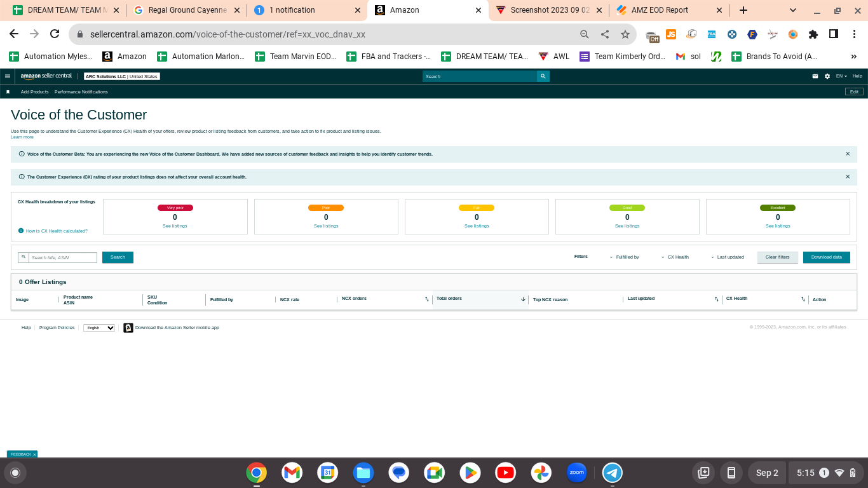Open the Fulfilled by filter dropdown
Image resolution: width=868 pixels, height=488 pixels.
point(624,257)
